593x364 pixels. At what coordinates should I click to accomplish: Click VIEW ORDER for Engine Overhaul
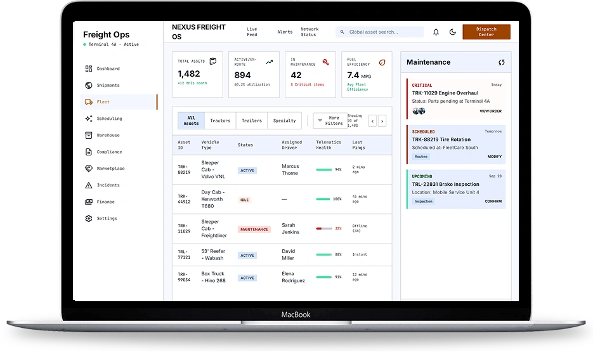pos(490,111)
